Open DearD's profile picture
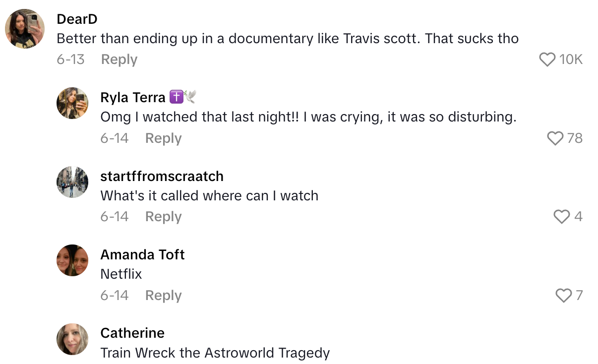The width and height of the screenshot is (598, 364). 25,29
